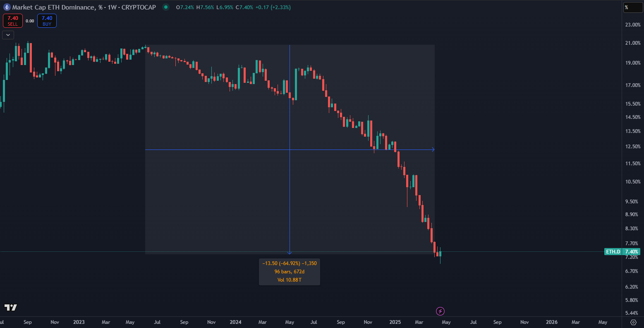Click the right-pointing arrow on the horizontal measure line
The height and width of the screenshot is (328, 644).
point(433,150)
